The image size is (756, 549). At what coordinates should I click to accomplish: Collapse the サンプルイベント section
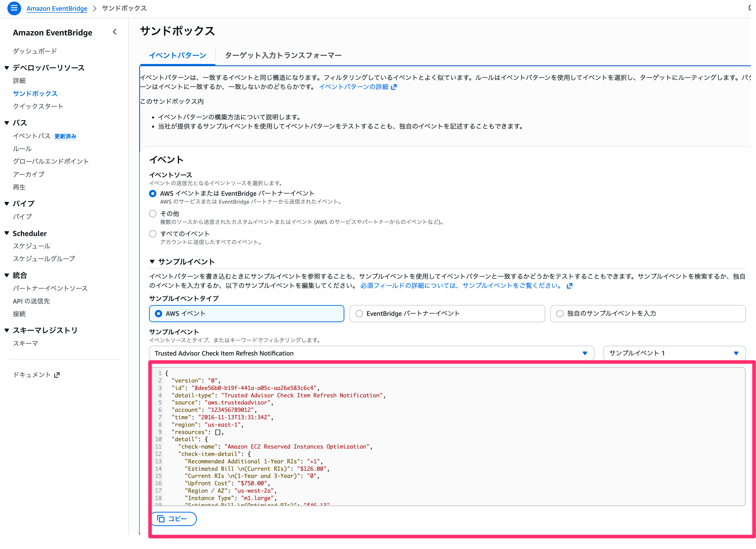pyautogui.click(x=152, y=262)
